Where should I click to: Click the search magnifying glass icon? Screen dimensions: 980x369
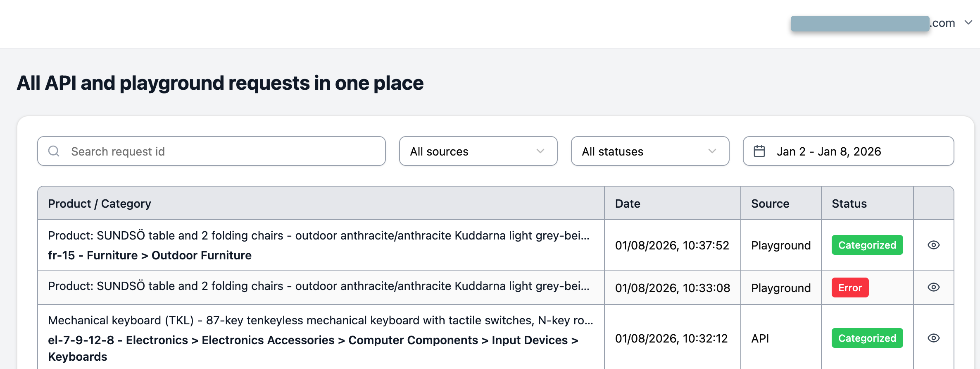[54, 151]
